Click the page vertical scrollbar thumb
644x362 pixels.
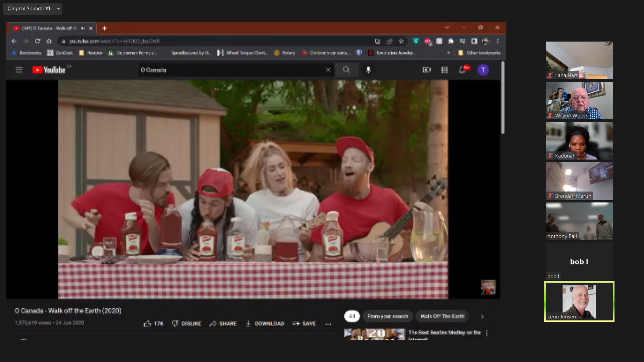pyautogui.click(x=503, y=98)
